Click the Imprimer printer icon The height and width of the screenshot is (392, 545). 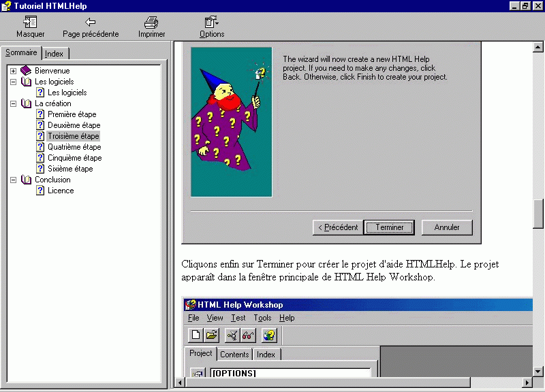pyautogui.click(x=151, y=22)
